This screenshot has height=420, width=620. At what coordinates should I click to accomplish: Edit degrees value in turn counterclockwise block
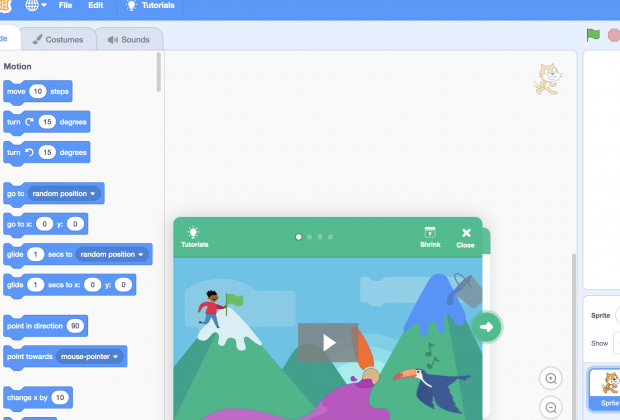[47, 152]
